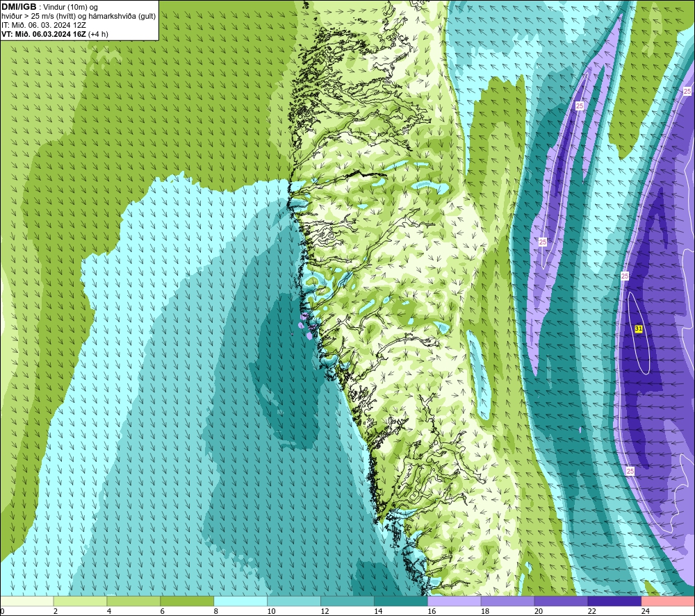This screenshot has height=616, width=695.
Task: Select the 10–12 m/s light teal swatch
Action: pos(294,601)
